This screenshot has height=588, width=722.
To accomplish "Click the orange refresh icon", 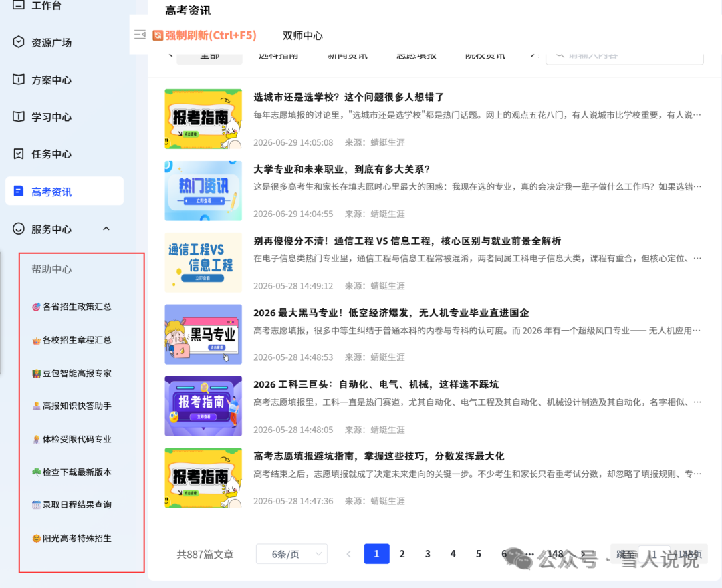I will (158, 35).
